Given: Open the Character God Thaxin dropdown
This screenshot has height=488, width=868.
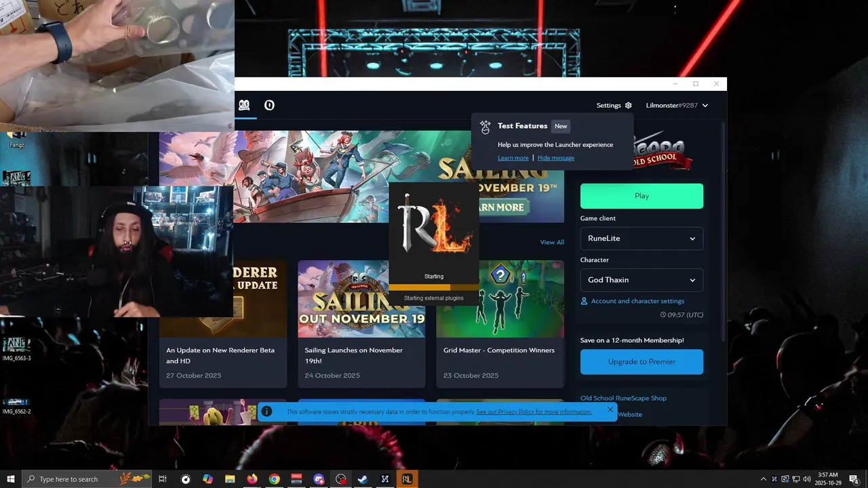Looking at the screenshot, I should click(642, 280).
